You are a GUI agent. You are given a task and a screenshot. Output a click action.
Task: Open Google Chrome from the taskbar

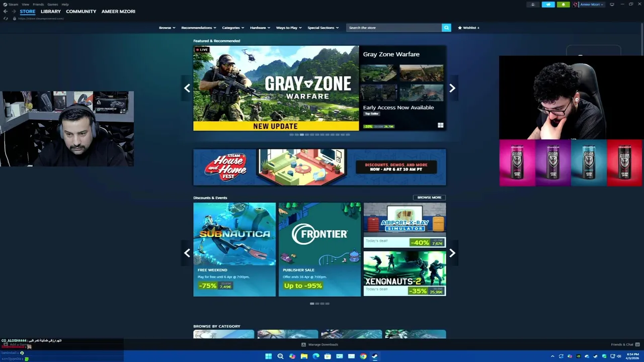[363, 356]
